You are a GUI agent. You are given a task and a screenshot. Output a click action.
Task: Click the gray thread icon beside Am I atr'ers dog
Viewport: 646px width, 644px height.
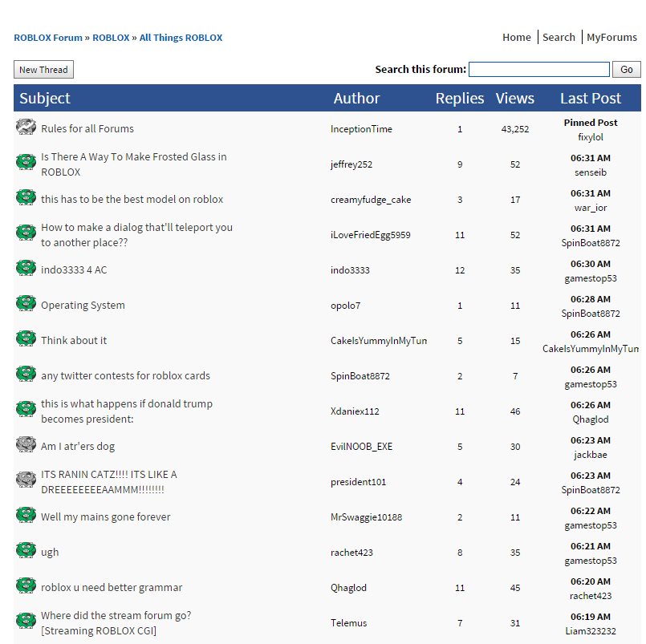(x=26, y=445)
